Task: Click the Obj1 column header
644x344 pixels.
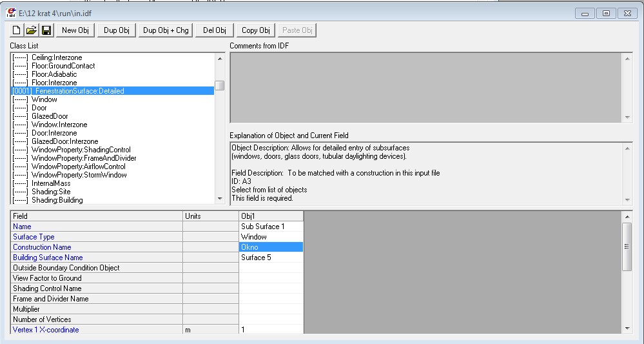Action: click(271, 216)
